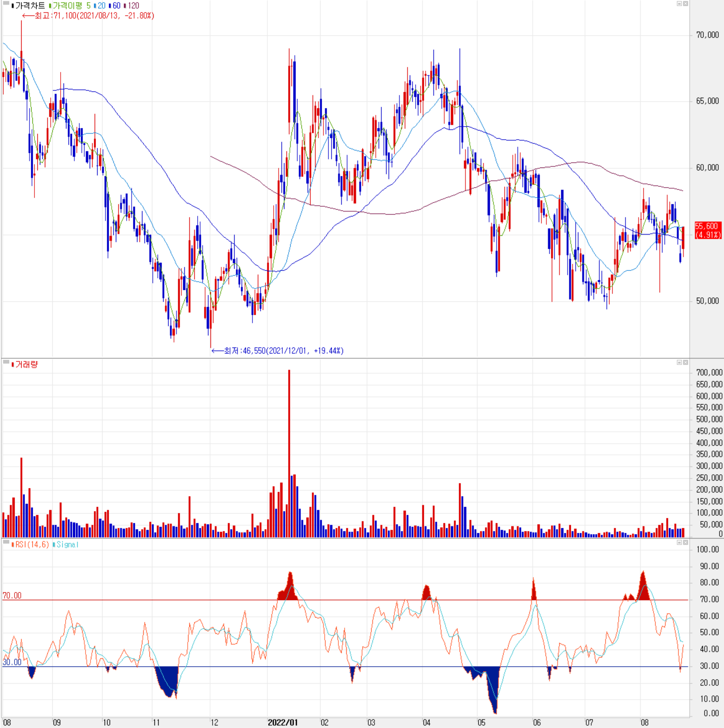Click the Signal line legend
Viewport: 724px width, 728px height.
[x=66, y=544]
